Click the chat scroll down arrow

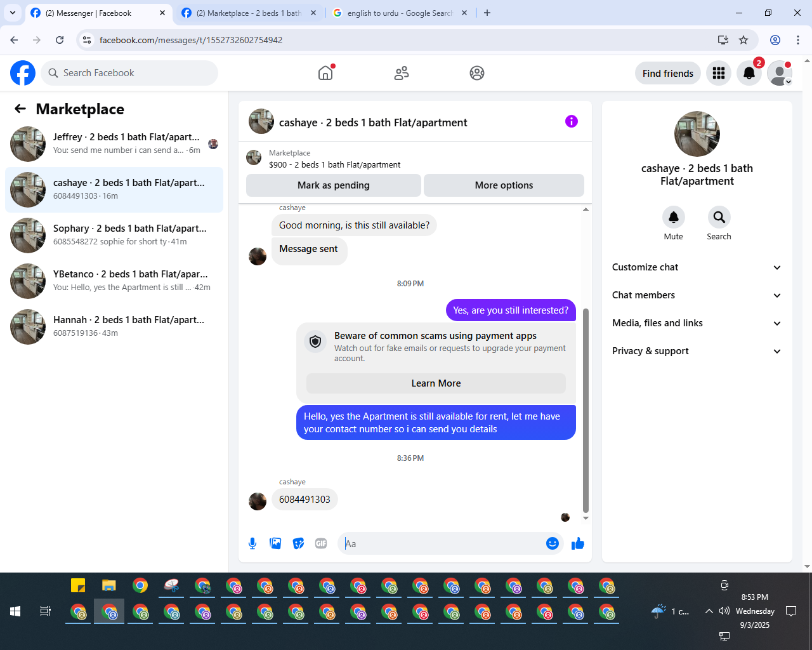(586, 519)
